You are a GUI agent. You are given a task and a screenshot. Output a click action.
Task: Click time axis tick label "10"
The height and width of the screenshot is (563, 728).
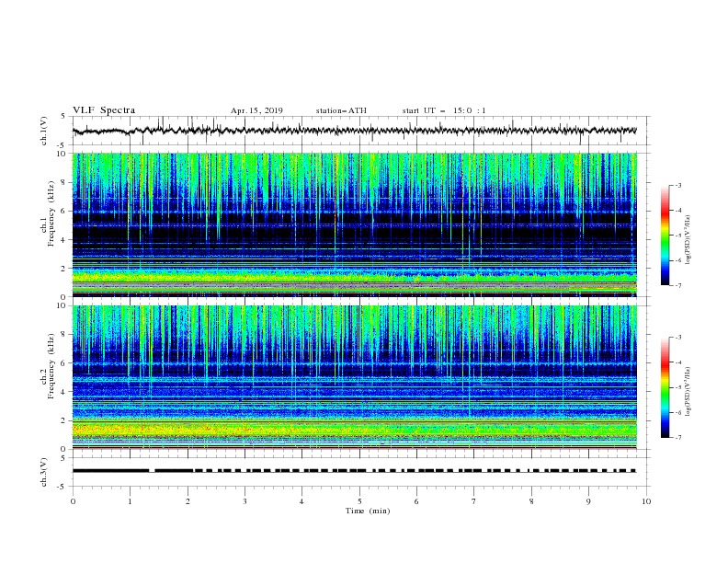[646, 501]
